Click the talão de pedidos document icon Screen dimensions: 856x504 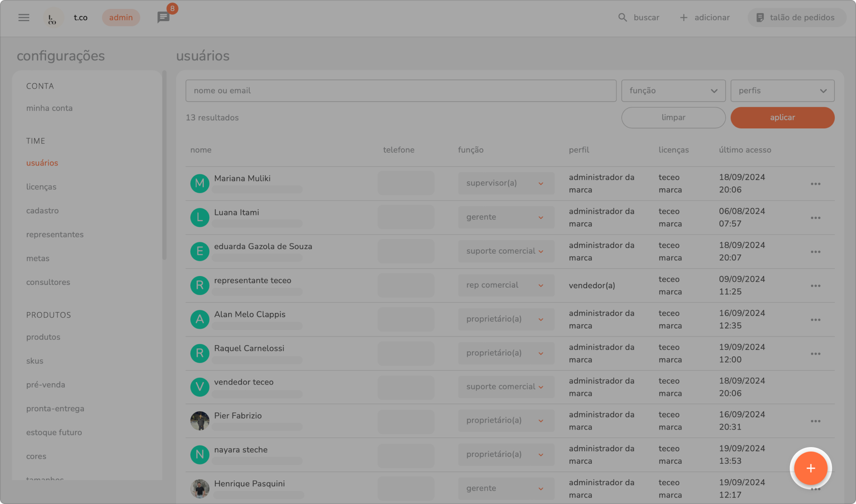pos(760,17)
